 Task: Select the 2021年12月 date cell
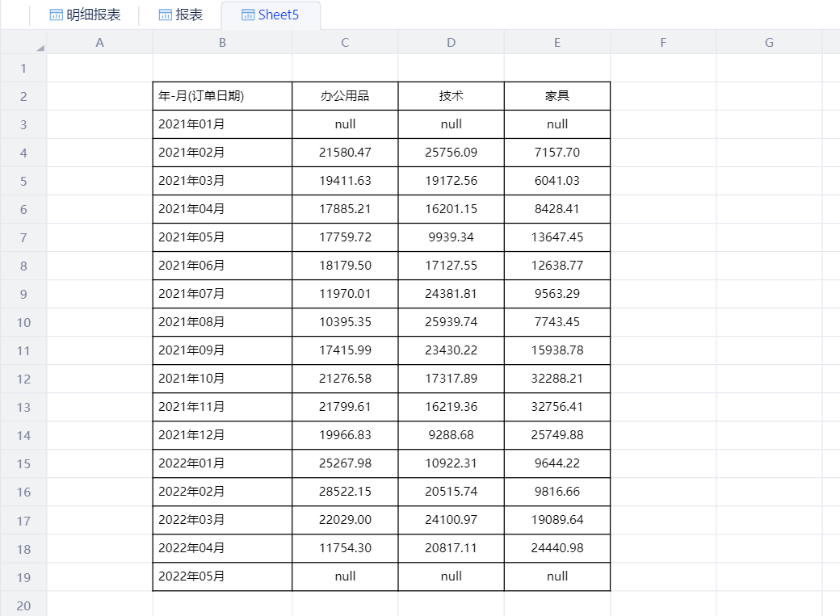[x=222, y=435]
